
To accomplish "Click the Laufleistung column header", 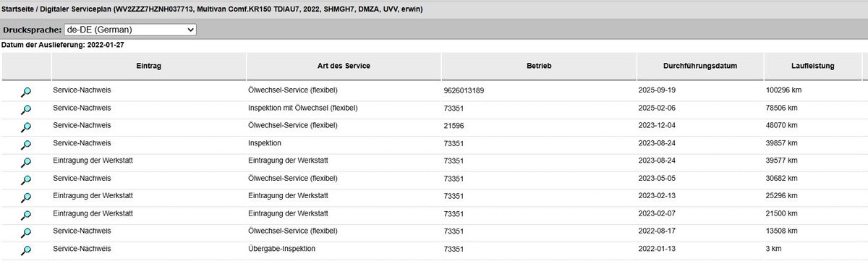I will click(813, 66).
